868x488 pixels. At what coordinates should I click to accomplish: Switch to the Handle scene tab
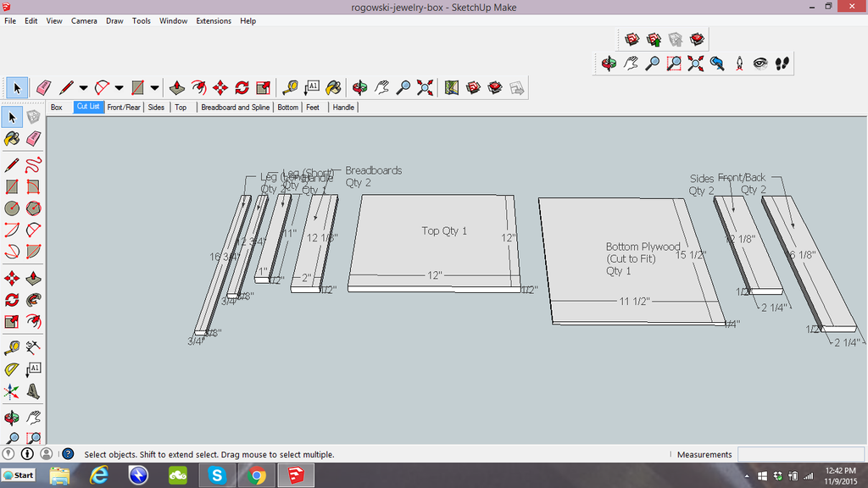[343, 108]
